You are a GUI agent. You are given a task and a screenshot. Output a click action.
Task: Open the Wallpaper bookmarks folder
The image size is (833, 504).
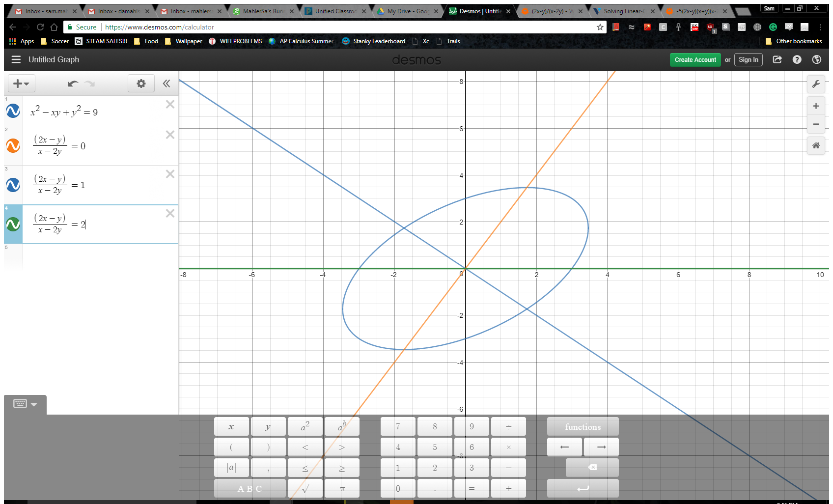pyautogui.click(x=184, y=41)
